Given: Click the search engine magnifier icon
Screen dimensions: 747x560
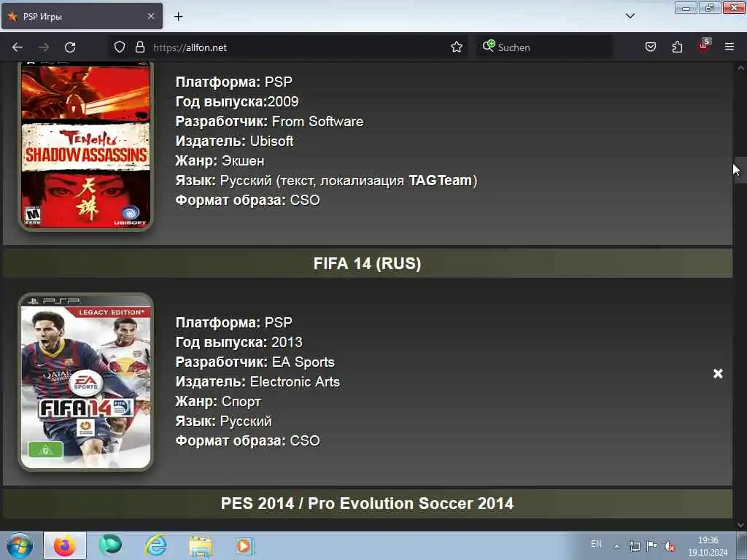Looking at the screenshot, I should coord(488,46).
